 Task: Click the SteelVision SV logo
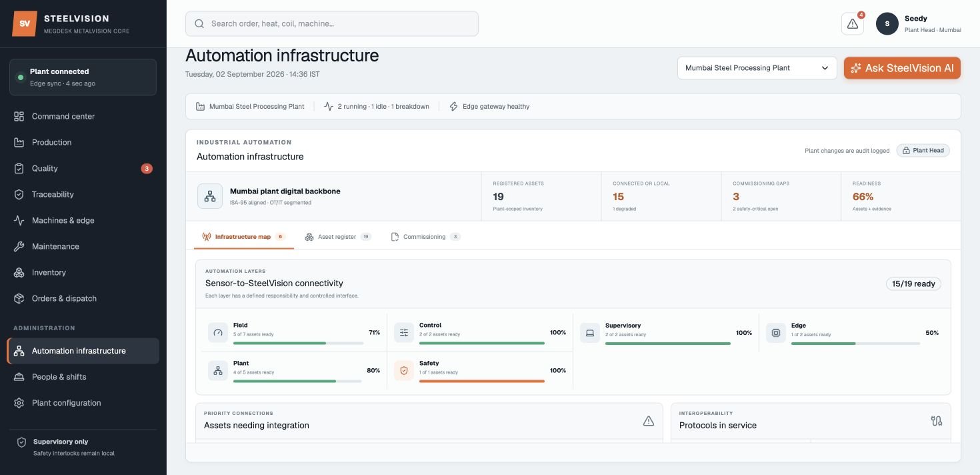[25, 23]
